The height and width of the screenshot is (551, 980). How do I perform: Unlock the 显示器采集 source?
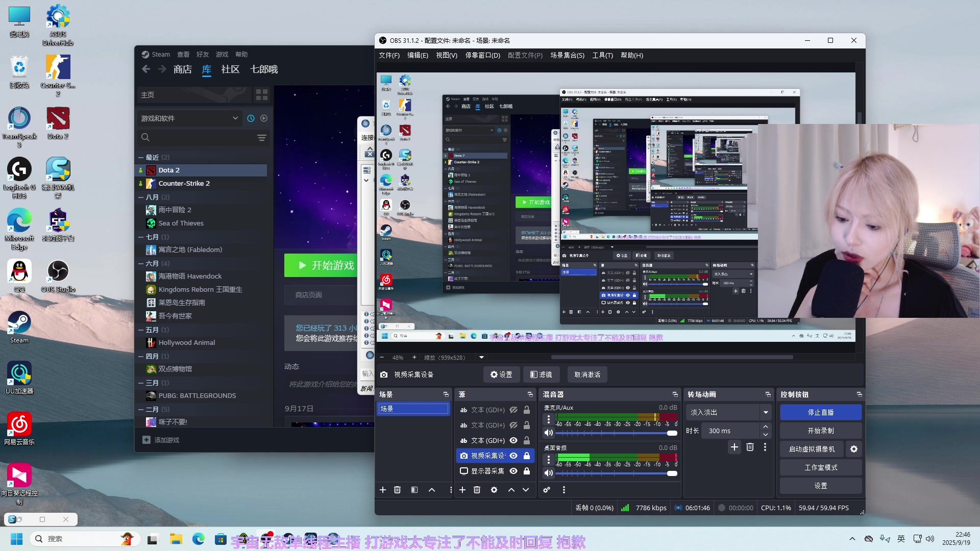click(x=527, y=471)
